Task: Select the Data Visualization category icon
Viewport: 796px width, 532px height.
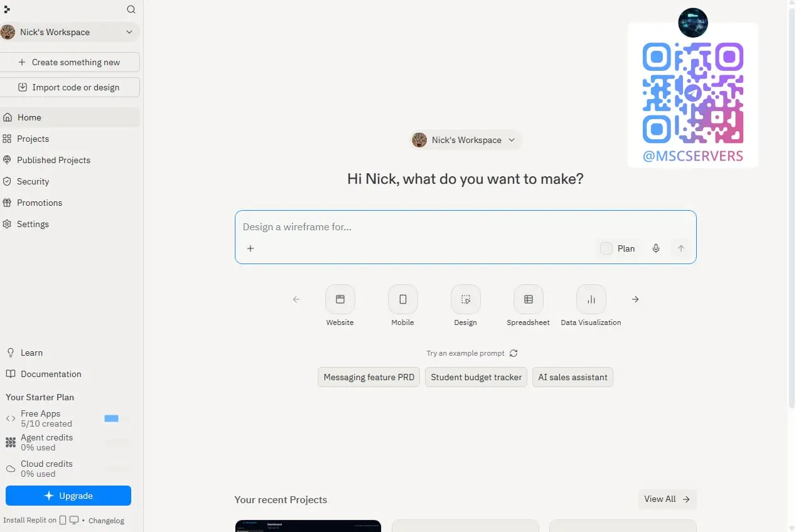Action: pos(591,299)
